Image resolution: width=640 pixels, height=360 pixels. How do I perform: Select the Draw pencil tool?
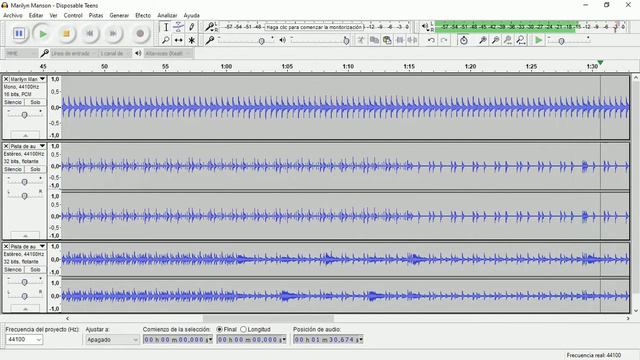pos(191,27)
